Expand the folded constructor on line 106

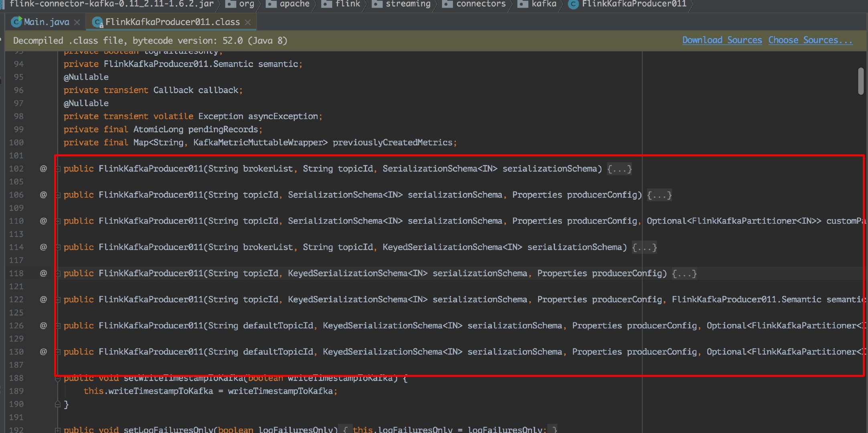58,195
